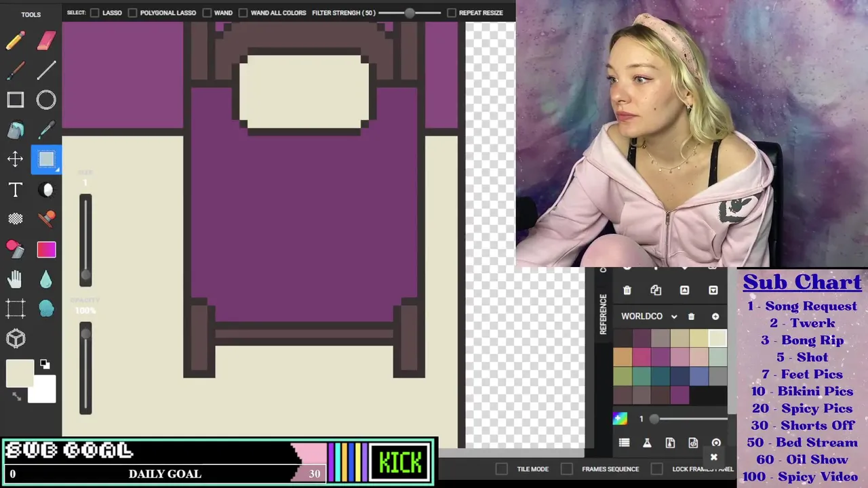
Task: Toggle the Repeat Resize checkbox
Action: click(x=452, y=12)
